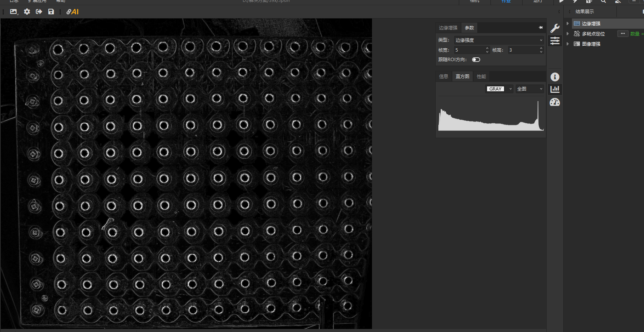The width and height of the screenshot is (644, 332).
Task: Switch to the 性能 tab
Action: pyautogui.click(x=481, y=77)
